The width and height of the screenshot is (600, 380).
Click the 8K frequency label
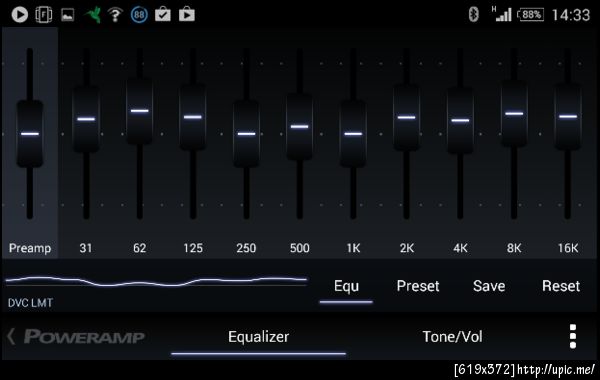click(x=514, y=248)
